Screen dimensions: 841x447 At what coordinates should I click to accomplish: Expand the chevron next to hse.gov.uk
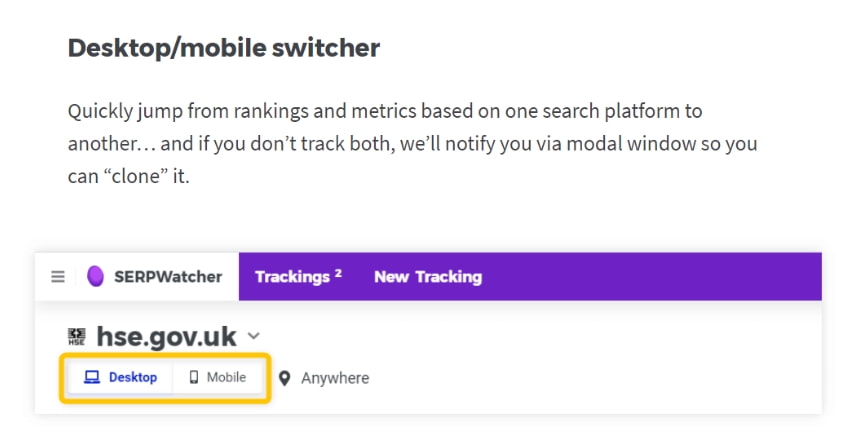[x=254, y=337]
